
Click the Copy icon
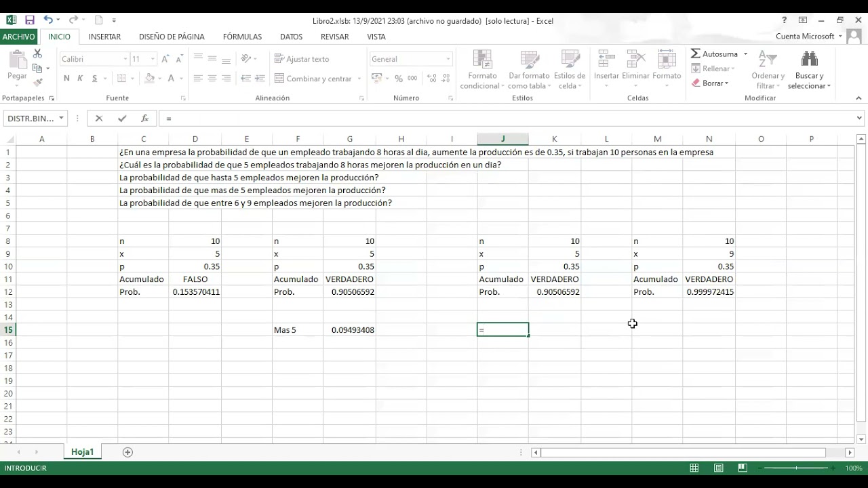[37, 68]
